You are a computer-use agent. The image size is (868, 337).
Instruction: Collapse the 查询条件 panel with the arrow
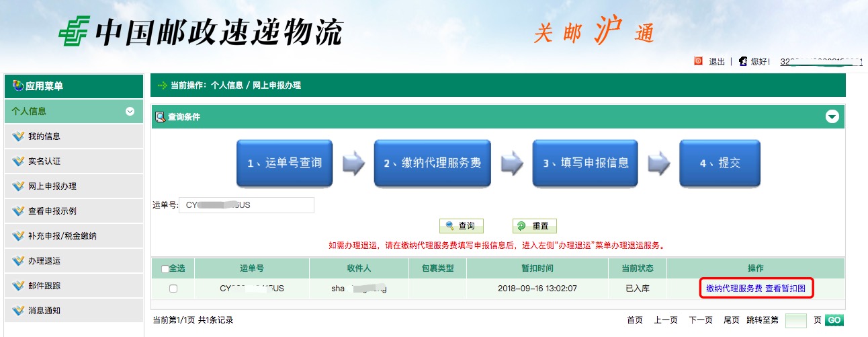coord(832,117)
